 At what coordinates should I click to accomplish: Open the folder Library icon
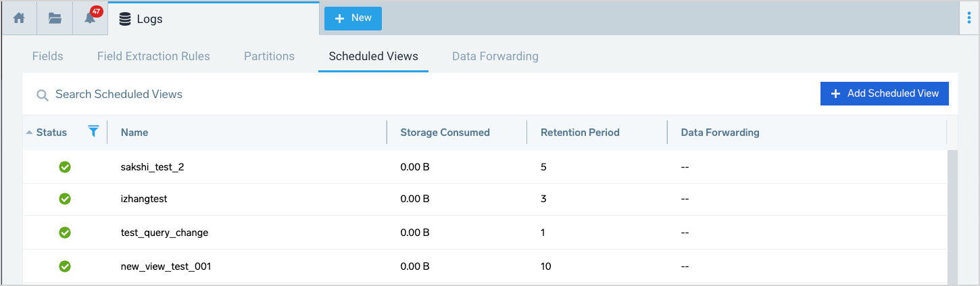coord(55,18)
